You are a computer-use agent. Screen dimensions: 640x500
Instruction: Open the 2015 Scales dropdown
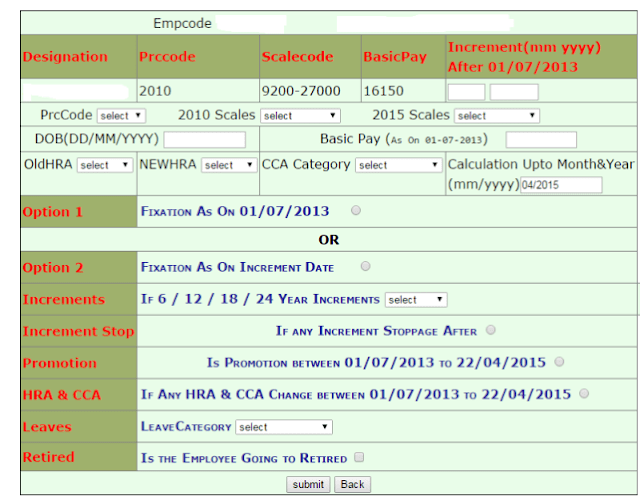(x=497, y=116)
